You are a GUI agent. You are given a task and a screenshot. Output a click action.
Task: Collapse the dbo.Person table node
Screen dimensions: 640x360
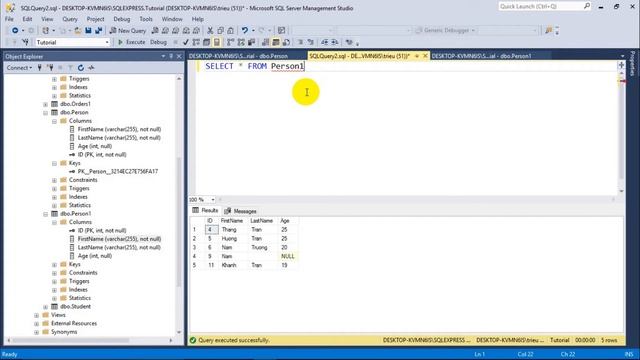46,113
